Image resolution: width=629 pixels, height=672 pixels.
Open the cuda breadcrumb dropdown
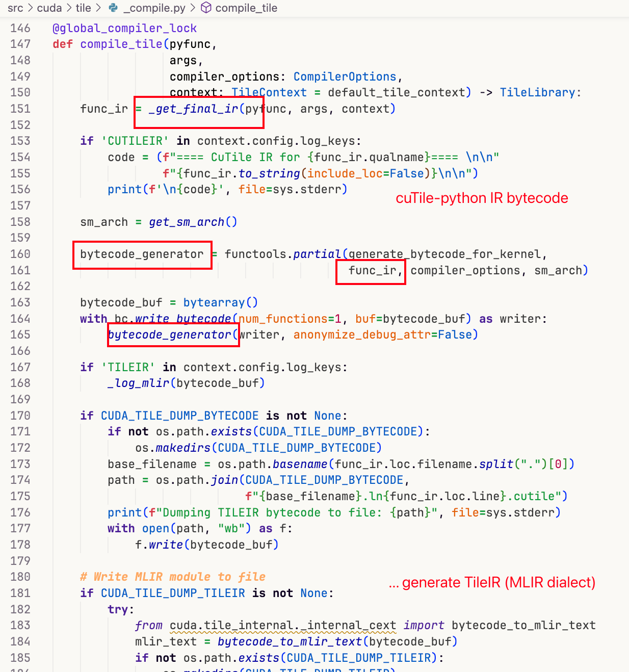pos(49,8)
